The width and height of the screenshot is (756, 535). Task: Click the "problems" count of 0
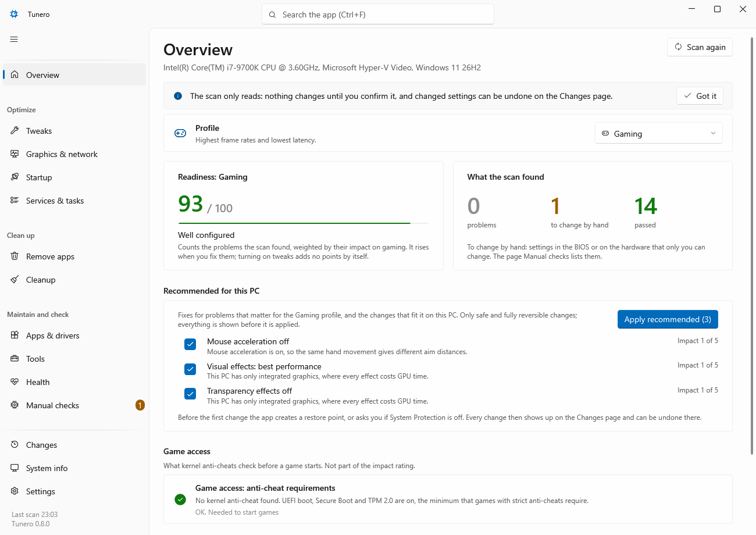pos(474,206)
